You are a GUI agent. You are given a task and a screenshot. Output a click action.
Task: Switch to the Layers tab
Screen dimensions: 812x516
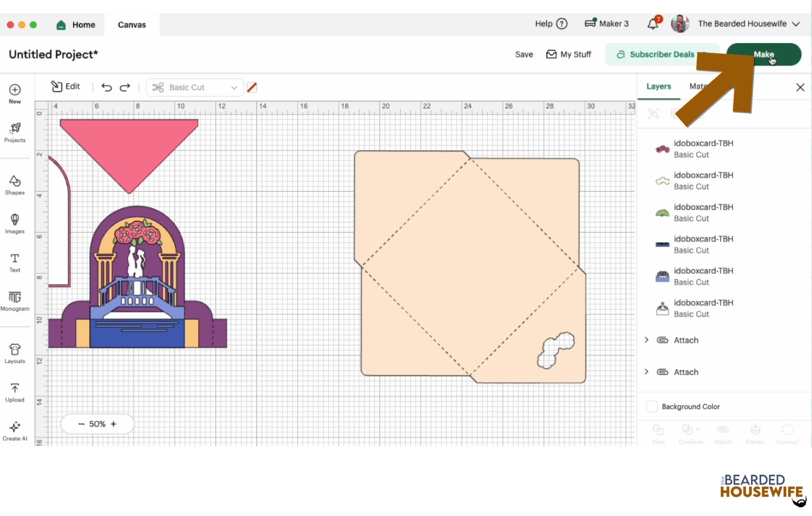(x=658, y=87)
